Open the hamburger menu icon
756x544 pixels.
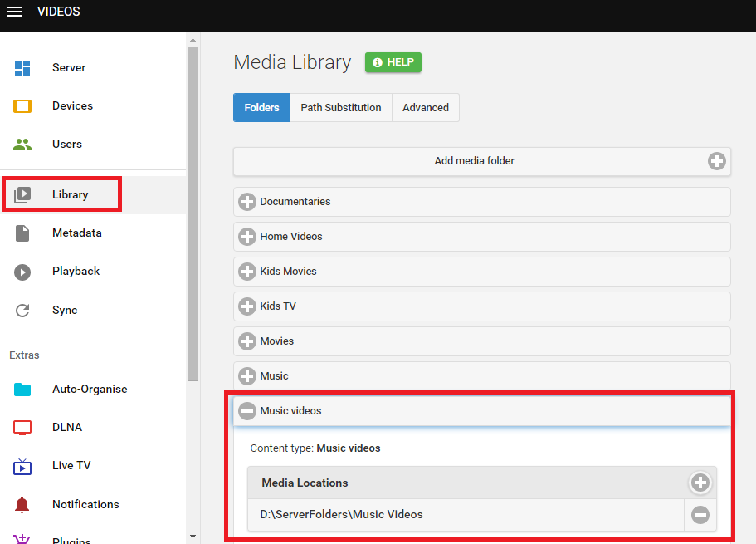15,12
